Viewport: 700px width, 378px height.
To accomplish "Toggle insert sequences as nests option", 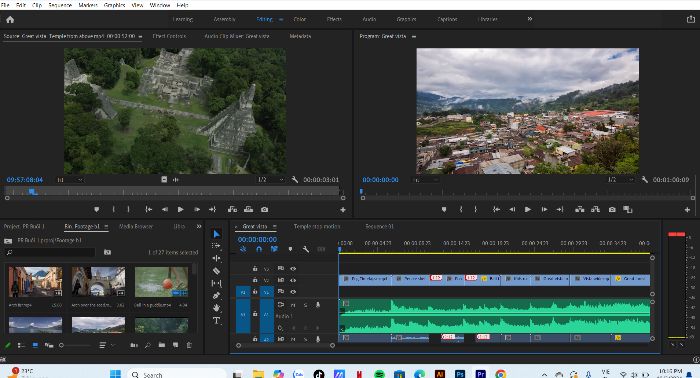I will tap(243, 249).
